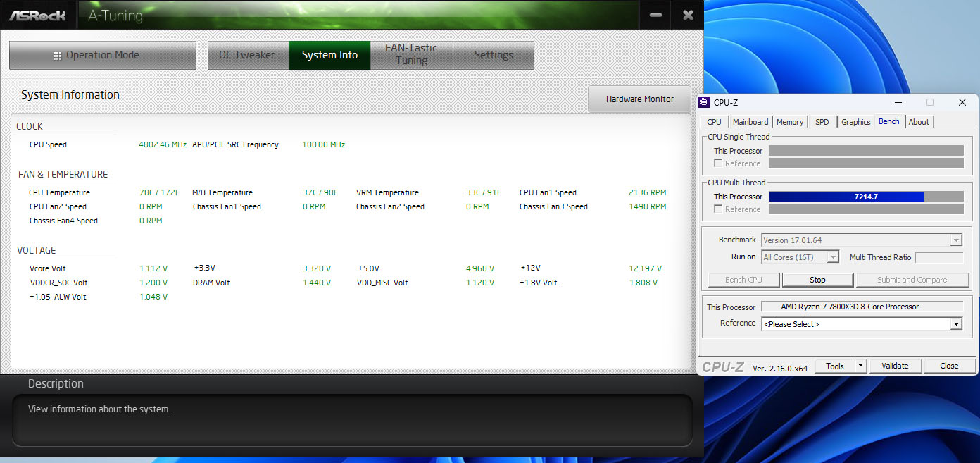Open the FAN-Tastic Tuning tab

(x=412, y=55)
